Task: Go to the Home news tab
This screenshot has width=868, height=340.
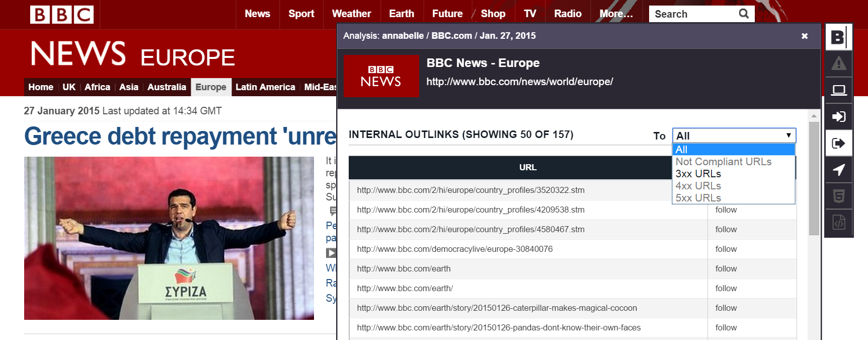Action: (x=41, y=87)
